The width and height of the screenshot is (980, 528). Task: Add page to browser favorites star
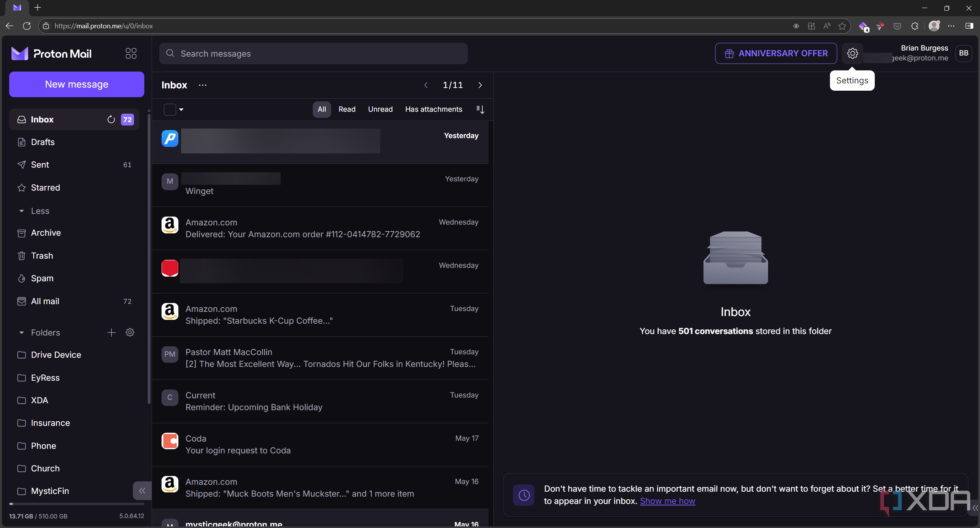click(842, 26)
